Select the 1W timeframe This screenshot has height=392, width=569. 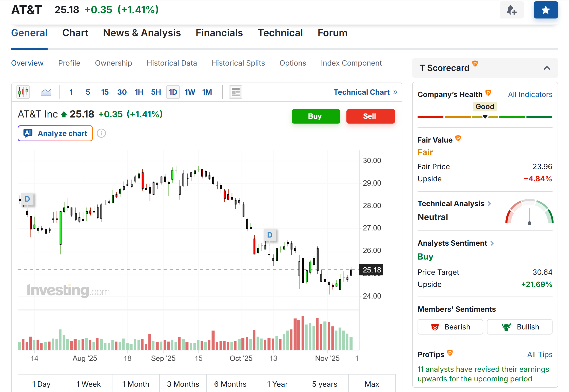point(190,92)
